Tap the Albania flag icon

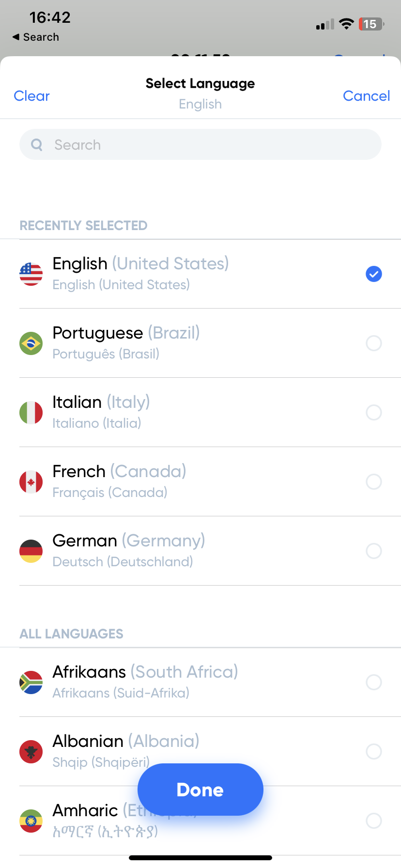point(31,752)
